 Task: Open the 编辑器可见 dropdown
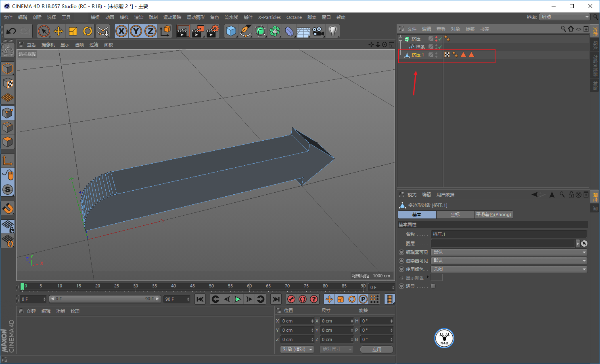509,252
